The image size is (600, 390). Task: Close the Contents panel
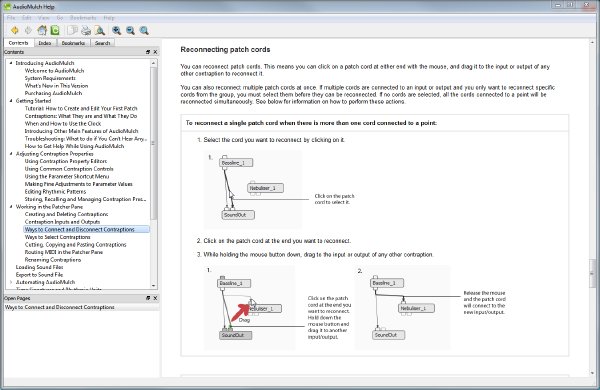point(155,52)
